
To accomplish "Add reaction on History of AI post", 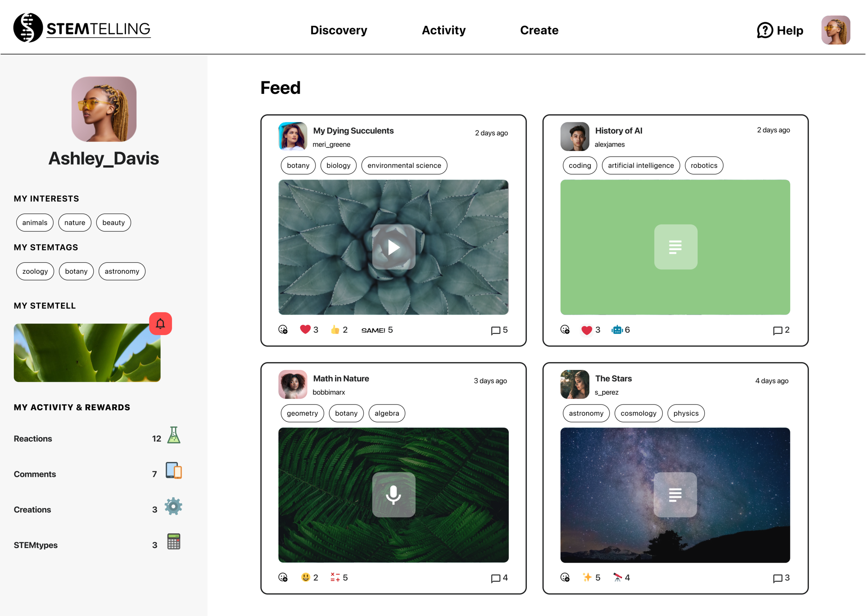I will [565, 329].
